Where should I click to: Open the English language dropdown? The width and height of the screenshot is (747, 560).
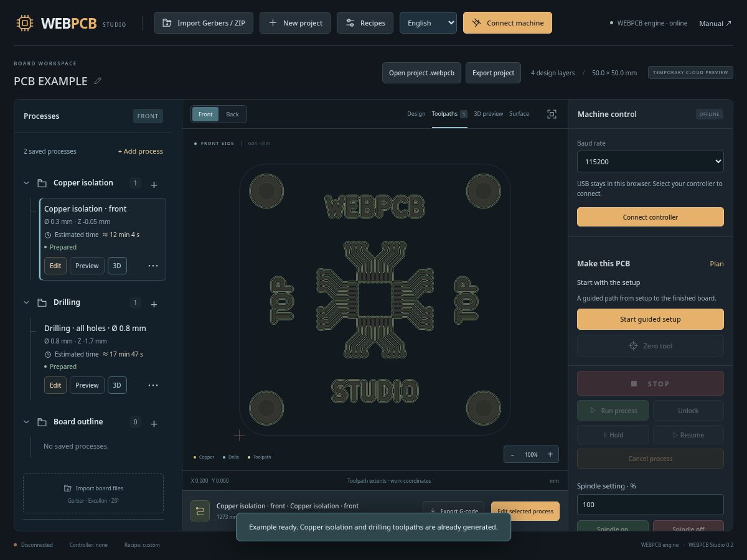click(x=428, y=23)
